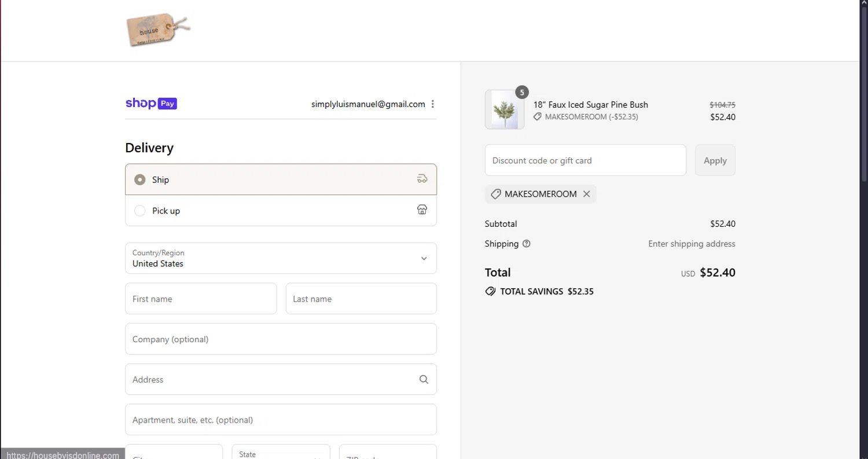Remove the MAKESOMEROOM discount code
Viewport: 868px width, 459px height.
coord(587,194)
